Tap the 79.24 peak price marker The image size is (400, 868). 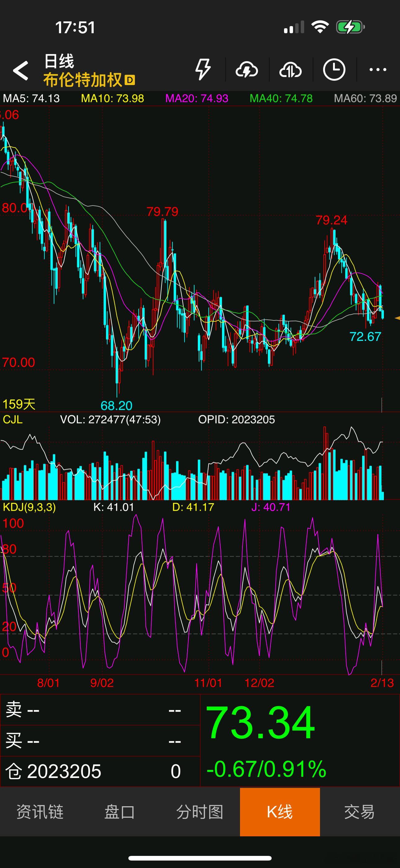331,220
